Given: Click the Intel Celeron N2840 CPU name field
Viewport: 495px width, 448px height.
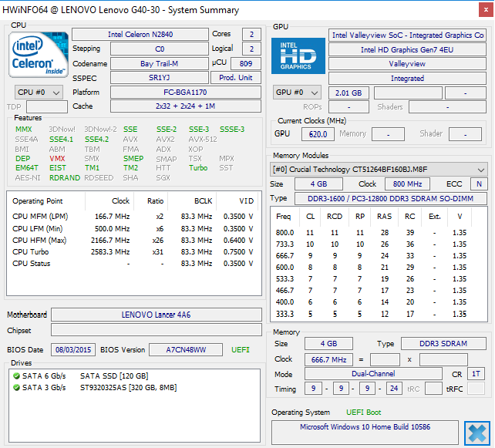Looking at the screenshot, I should point(140,34).
